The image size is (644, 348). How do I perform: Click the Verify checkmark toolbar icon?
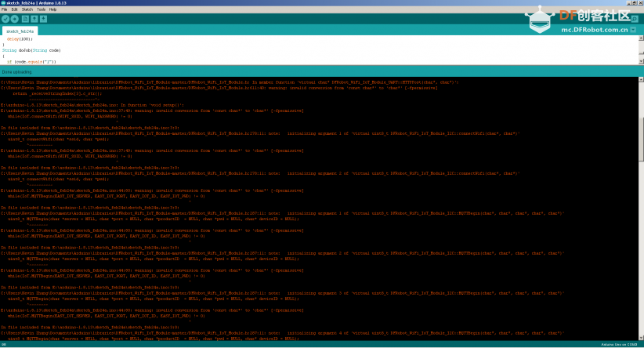5,19
